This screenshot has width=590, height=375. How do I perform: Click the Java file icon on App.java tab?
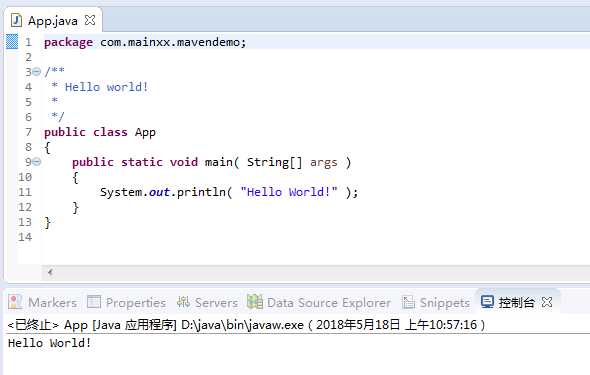pos(16,20)
